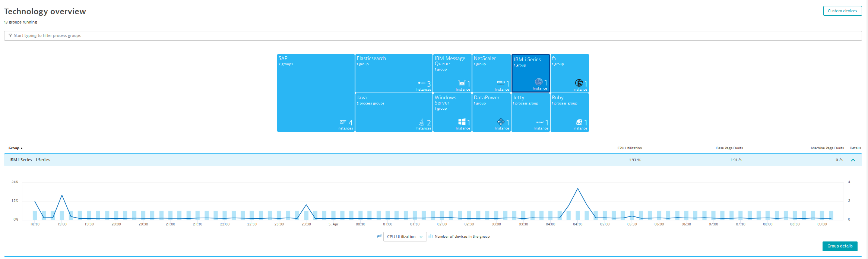Select the Java tile title
The image size is (868, 259).
362,97
